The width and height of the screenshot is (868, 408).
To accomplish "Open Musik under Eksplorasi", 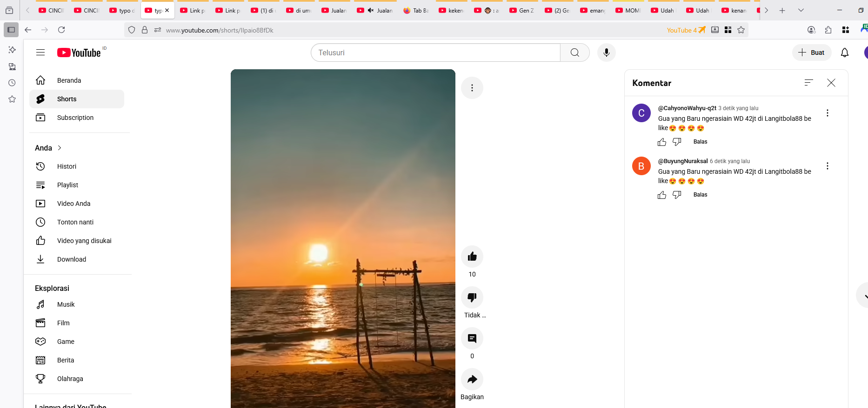I will point(77,304).
